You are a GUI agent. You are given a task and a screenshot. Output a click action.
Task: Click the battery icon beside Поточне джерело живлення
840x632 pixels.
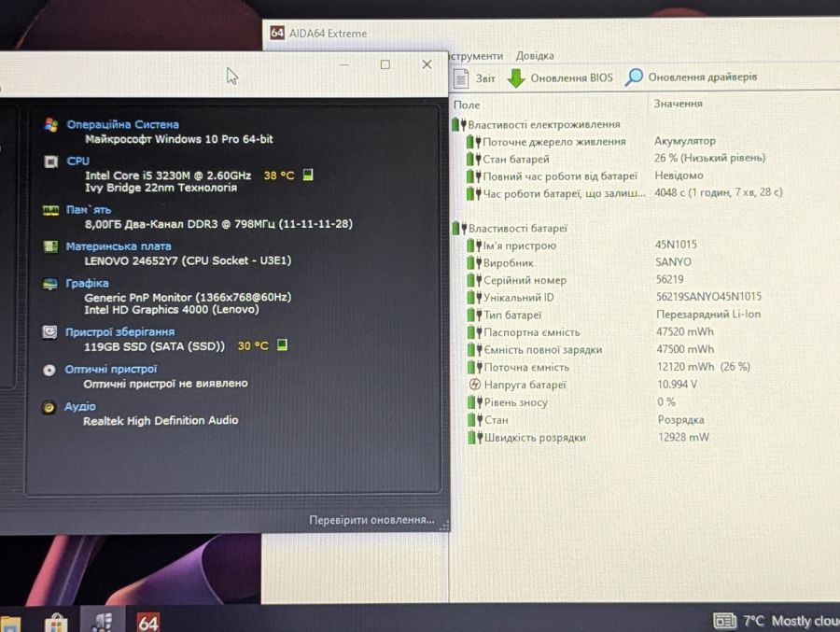pyautogui.click(x=473, y=142)
